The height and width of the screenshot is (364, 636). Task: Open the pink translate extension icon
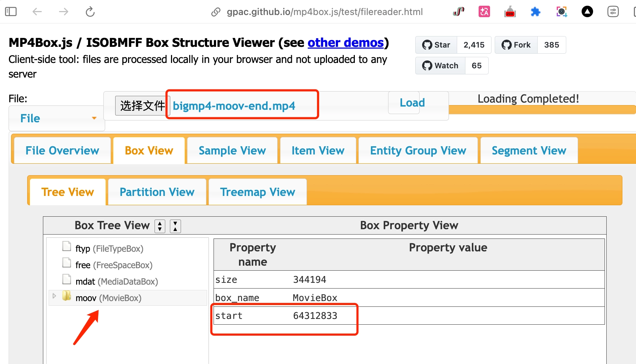click(484, 12)
